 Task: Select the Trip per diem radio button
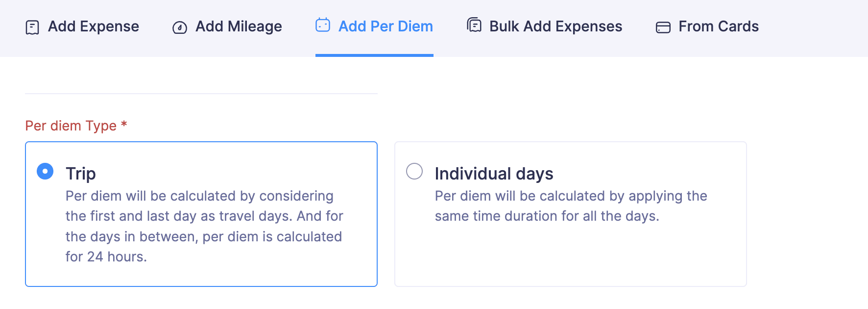[x=45, y=171]
